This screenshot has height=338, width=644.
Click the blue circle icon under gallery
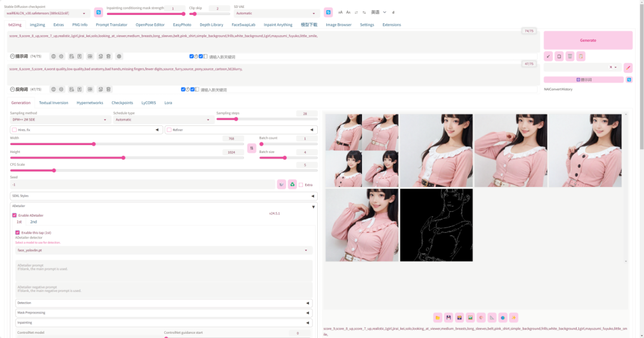tap(503, 318)
